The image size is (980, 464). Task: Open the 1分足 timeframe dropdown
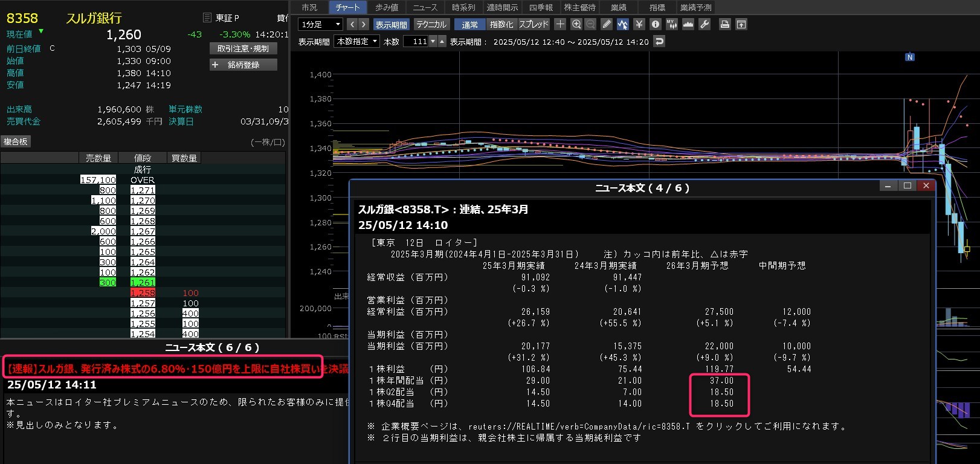tap(321, 24)
